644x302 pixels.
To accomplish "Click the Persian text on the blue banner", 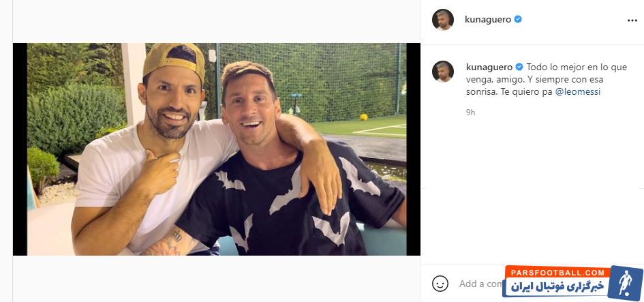I will pos(555,286).
